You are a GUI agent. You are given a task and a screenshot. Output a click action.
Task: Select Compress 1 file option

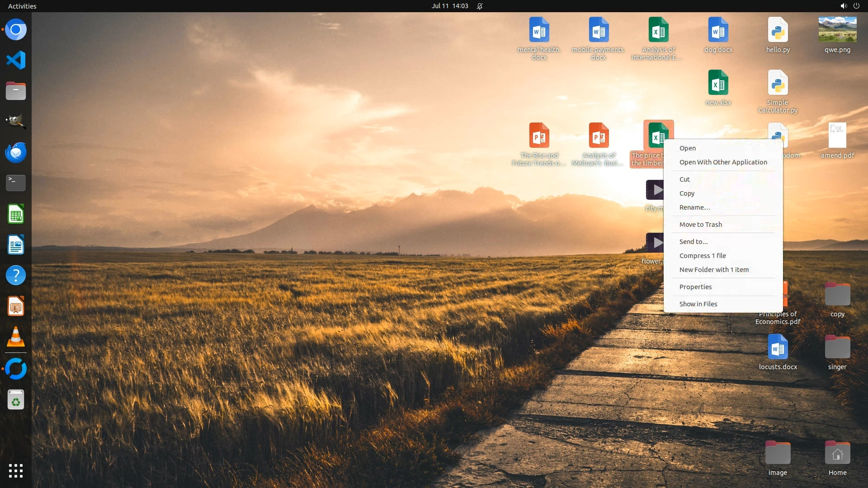(702, 256)
